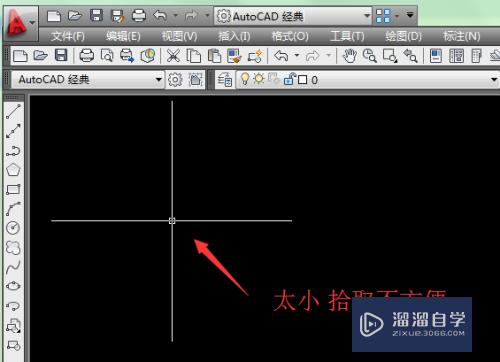Expand the layer list dropdown arrow

point(494,80)
